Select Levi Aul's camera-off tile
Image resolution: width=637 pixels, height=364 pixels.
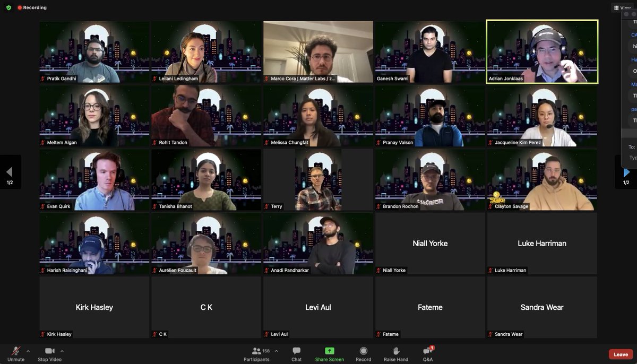click(318, 307)
